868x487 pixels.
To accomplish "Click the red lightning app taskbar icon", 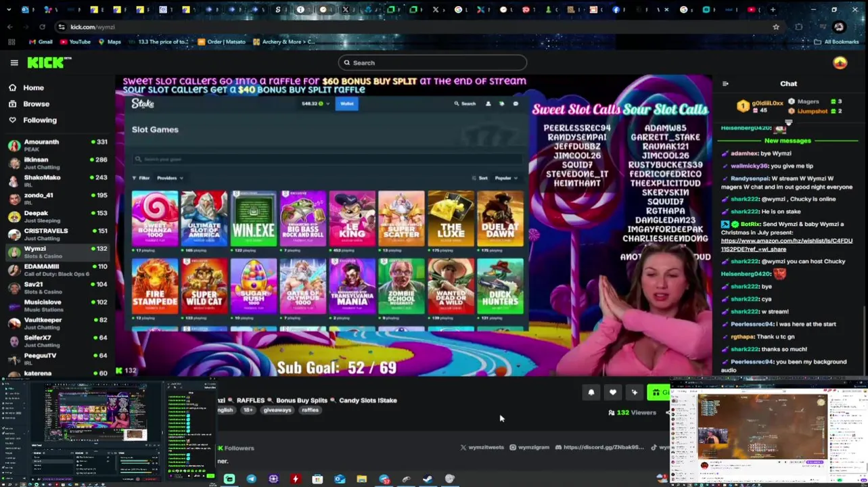I will click(x=296, y=479).
